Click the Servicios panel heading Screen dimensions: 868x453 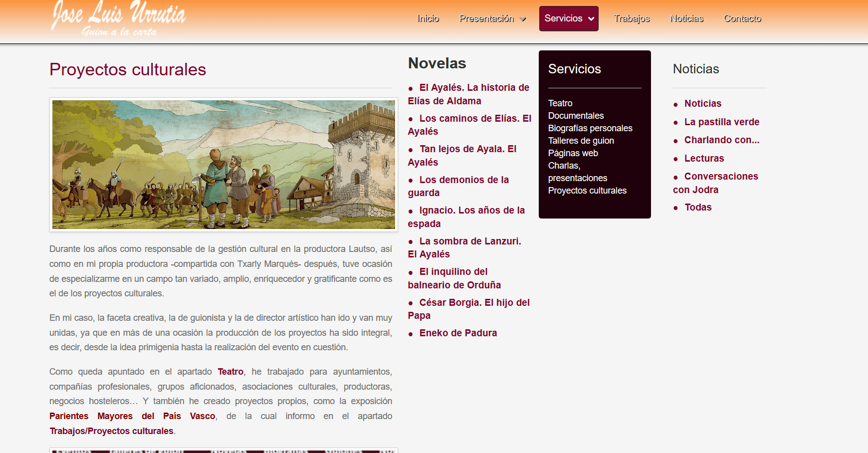575,69
